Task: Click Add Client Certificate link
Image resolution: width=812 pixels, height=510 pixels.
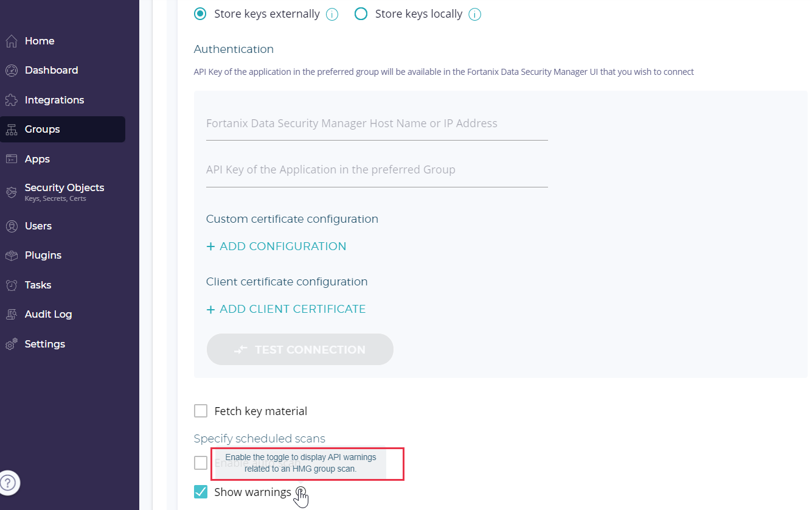Action: (286, 309)
